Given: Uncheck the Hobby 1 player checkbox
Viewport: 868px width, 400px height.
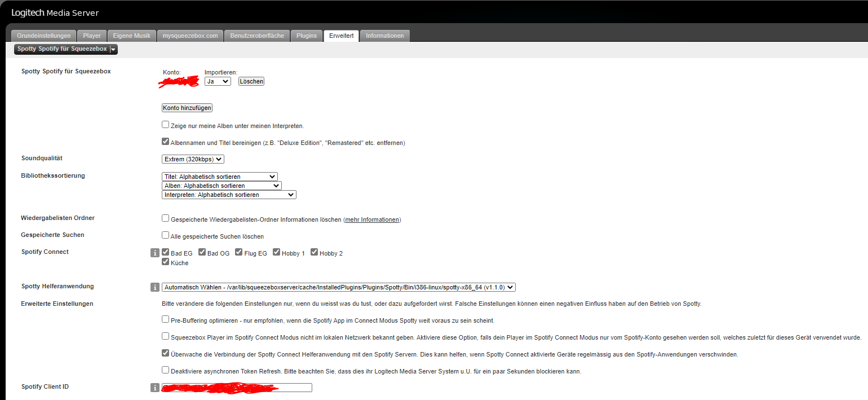Looking at the screenshot, I should pos(277,252).
